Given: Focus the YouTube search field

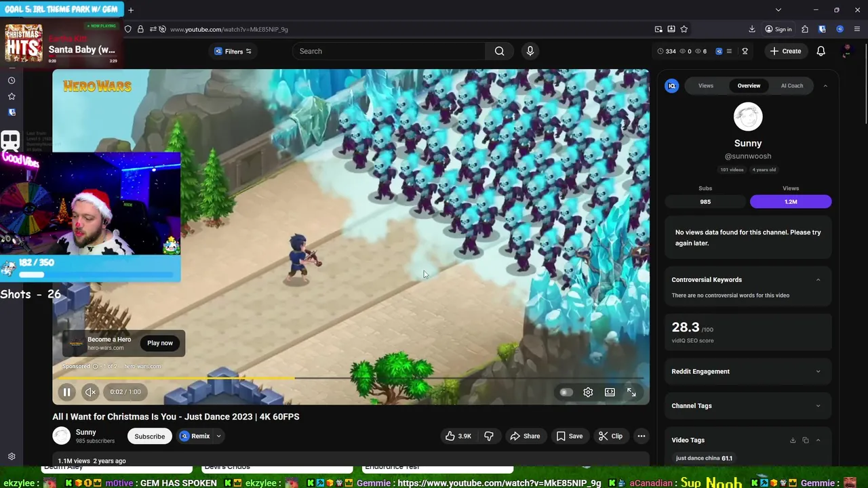Looking at the screenshot, I should (x=389, y=51).
